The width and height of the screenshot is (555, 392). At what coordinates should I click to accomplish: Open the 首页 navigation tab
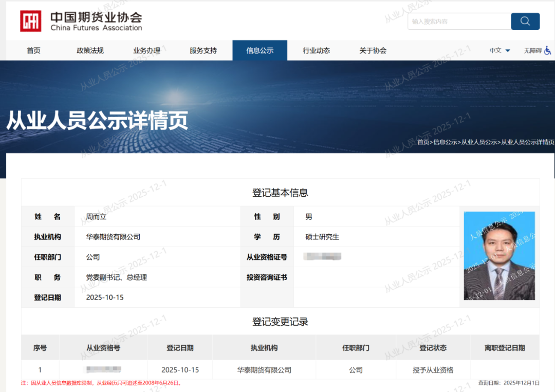point(33,50)
